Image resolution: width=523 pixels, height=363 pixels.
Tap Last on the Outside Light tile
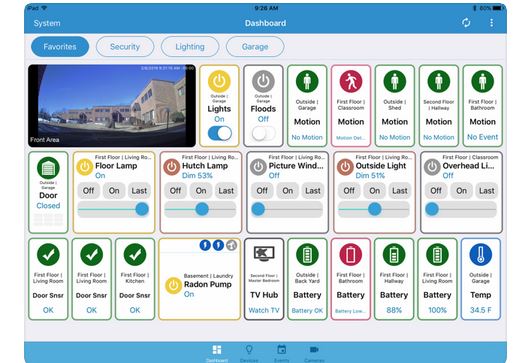(400, 191)
